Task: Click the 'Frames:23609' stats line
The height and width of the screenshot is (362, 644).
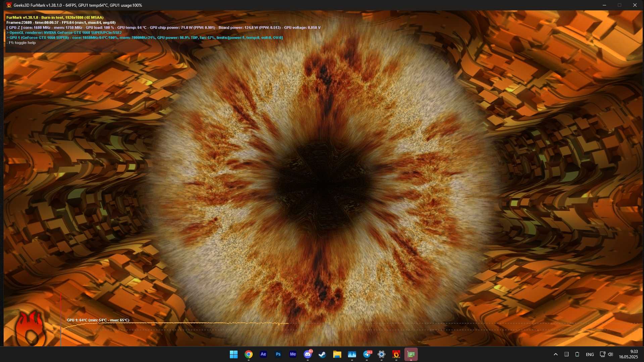Action: coord(61,22)
